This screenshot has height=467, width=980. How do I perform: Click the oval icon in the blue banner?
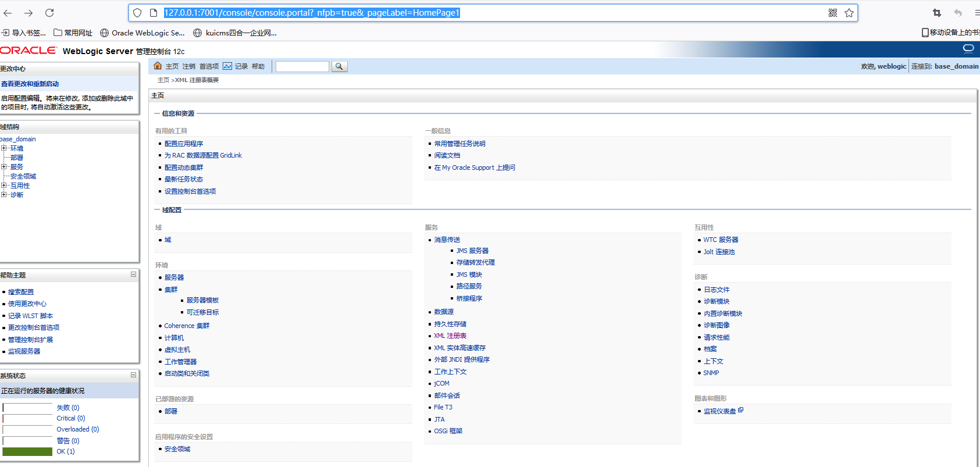(x=968, y=48)
